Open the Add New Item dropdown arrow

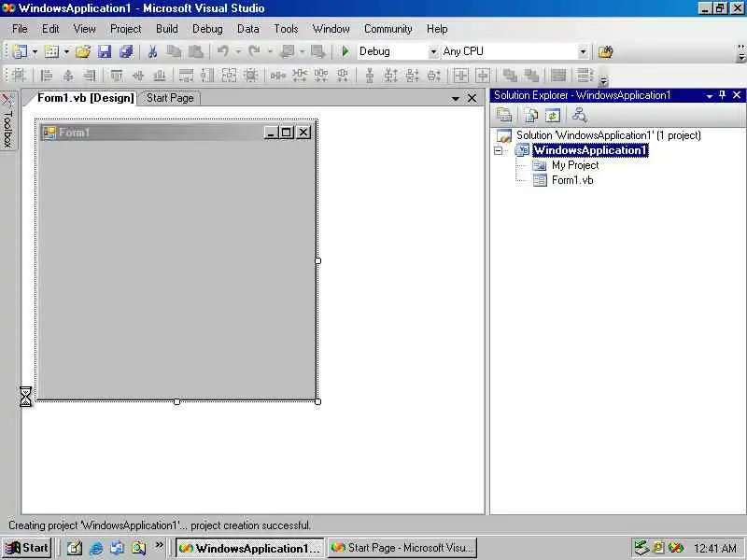(66, 51)
